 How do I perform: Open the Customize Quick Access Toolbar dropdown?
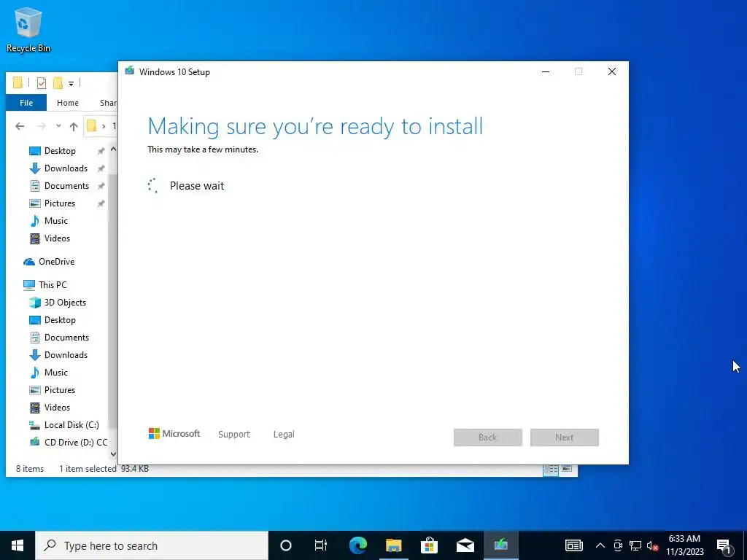(71, 84)
